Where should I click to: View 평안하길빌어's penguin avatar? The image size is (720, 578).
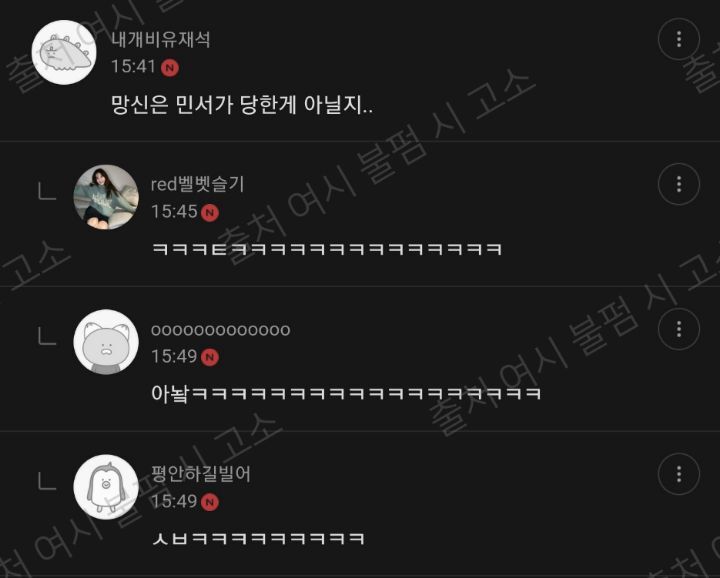106,487
